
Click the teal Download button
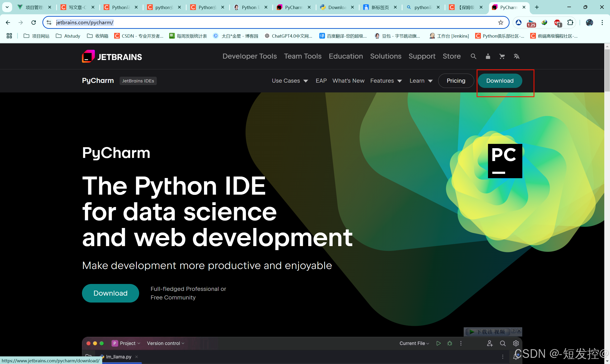[x=500, y=81]
